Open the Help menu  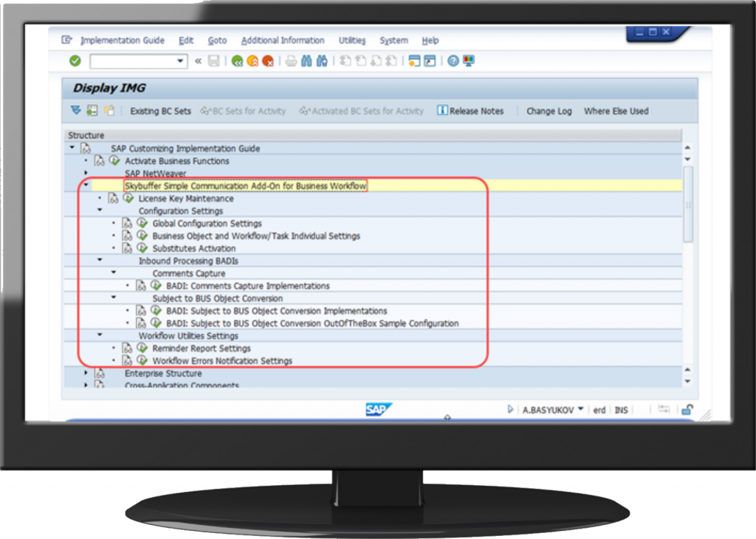point(430,41)
